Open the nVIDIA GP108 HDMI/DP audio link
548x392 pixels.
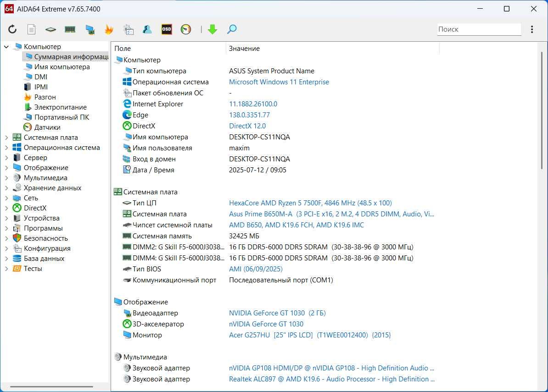(x=331, y=368)
